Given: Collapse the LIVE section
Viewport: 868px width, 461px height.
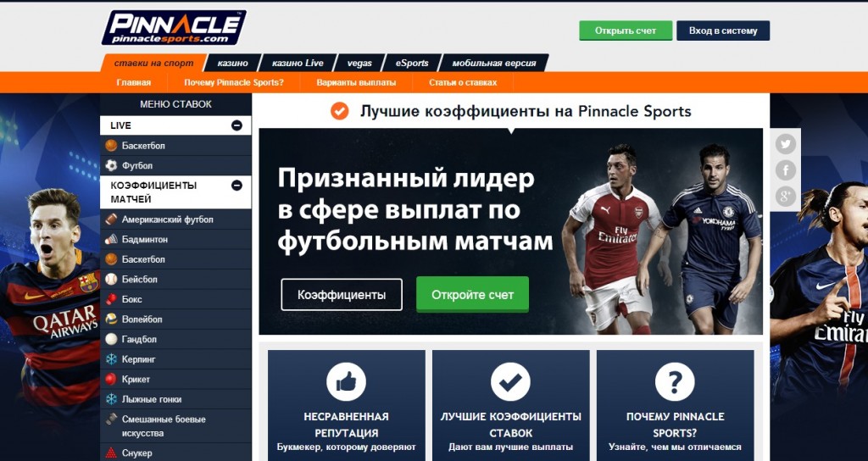Looking at the screenshot, I should tap(236, 125).
